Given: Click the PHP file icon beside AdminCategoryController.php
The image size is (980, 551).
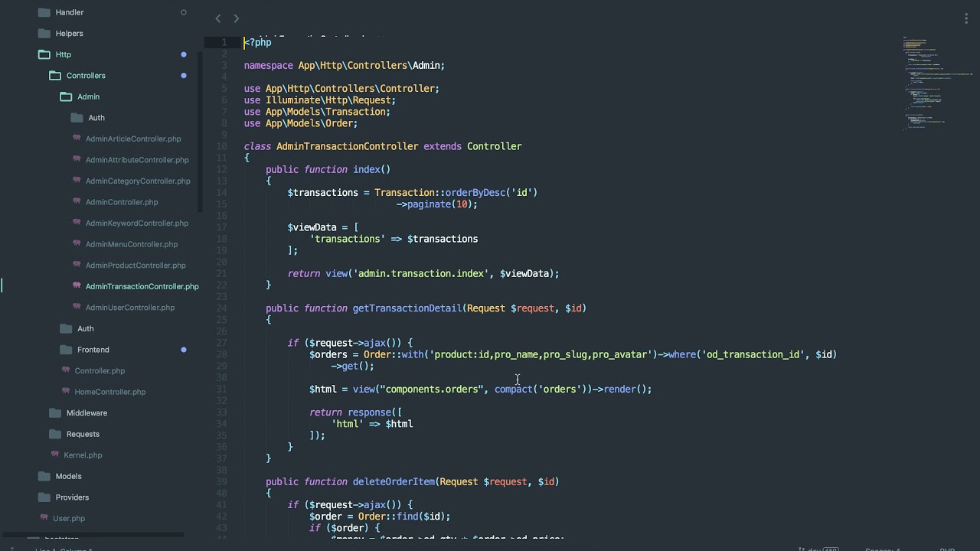Looking at the screenshot, I should [77, 181].
